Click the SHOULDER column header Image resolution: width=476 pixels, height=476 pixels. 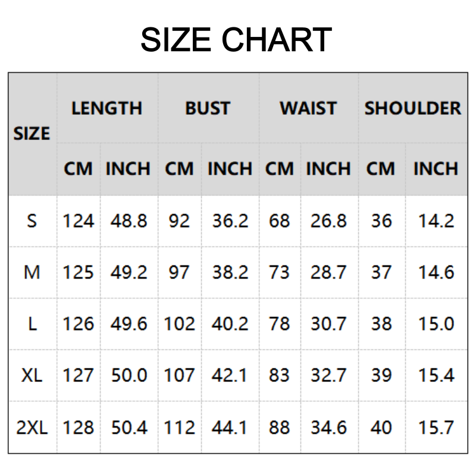(413, 108)
